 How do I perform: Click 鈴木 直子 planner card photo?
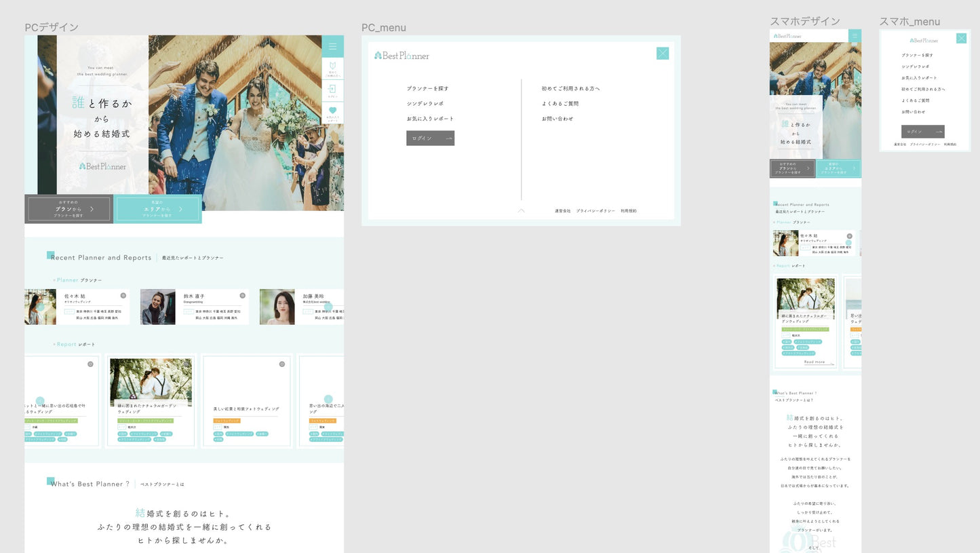pyautogui.click(x=157, y=307)
